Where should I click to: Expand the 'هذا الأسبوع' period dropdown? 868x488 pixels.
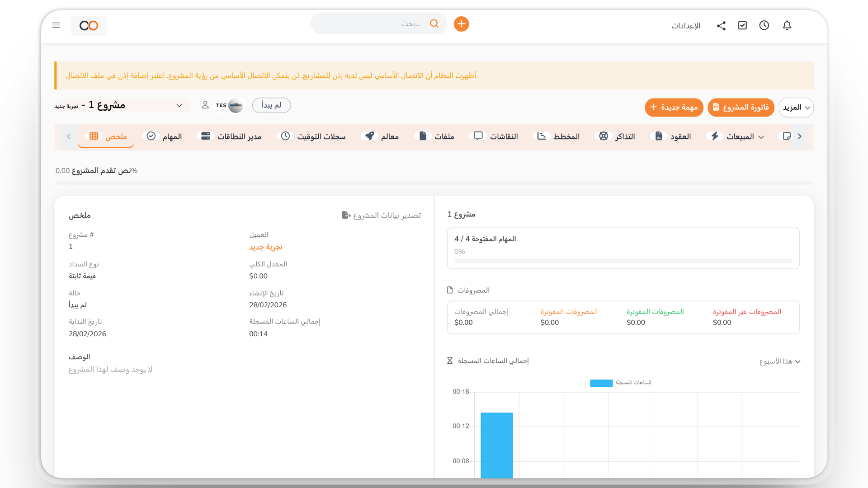(x=779, y=361)
